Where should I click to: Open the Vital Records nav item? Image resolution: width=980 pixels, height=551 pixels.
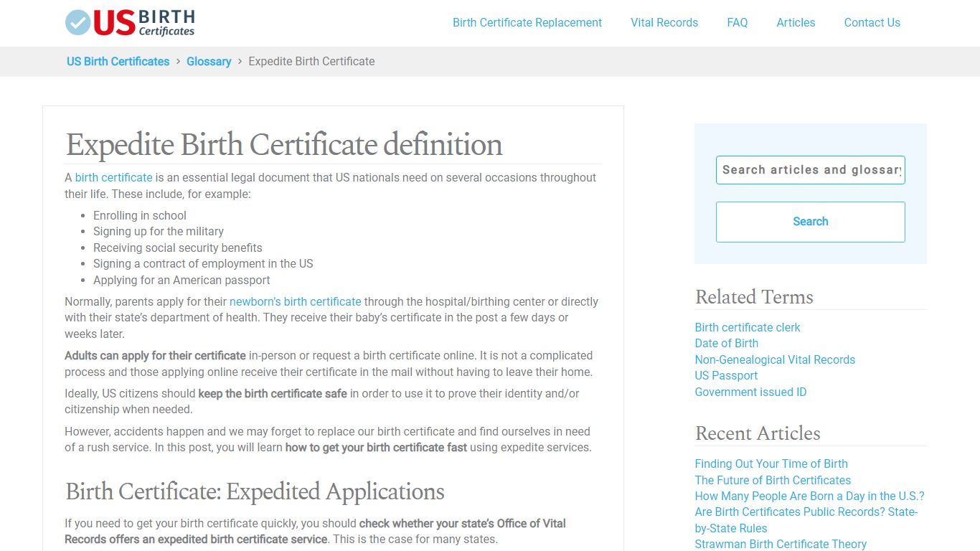(664, 22)
